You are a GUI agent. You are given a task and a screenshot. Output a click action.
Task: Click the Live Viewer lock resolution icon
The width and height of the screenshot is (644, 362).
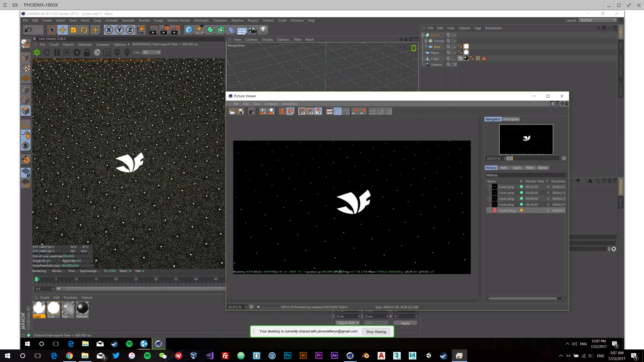[87, 53]
